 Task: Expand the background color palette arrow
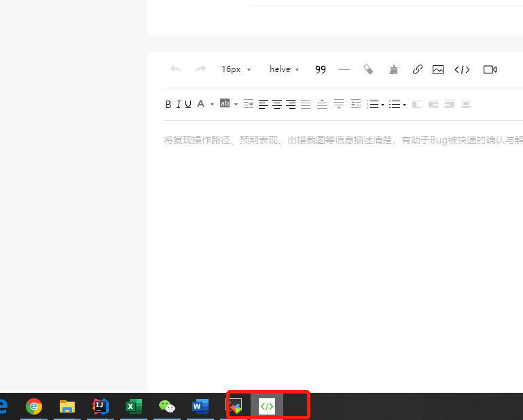click(x=236, y=105)
